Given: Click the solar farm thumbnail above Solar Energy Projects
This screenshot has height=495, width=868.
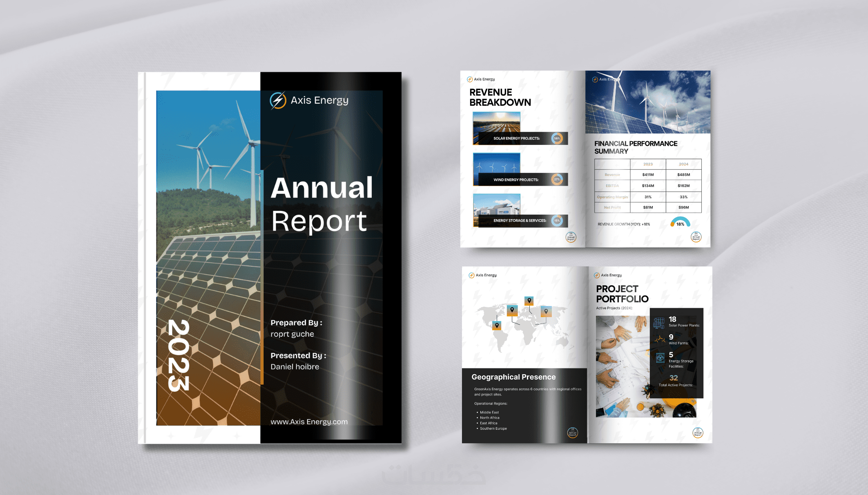Looking at the screenshot, I should click(496, 122).
